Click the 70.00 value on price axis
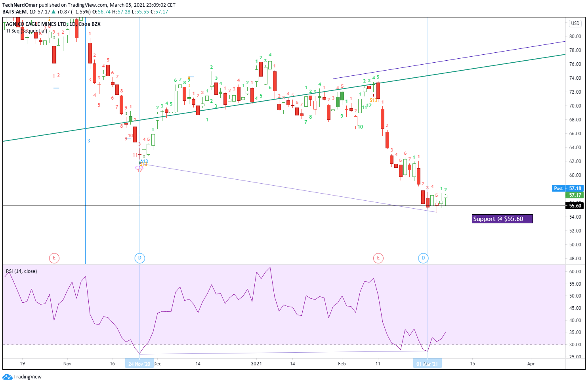This screenshot has width=588, height=384. (x=575, y=106)
